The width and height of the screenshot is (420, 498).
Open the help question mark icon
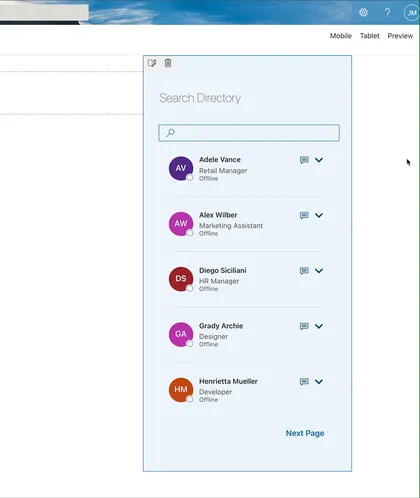point(387,13)
